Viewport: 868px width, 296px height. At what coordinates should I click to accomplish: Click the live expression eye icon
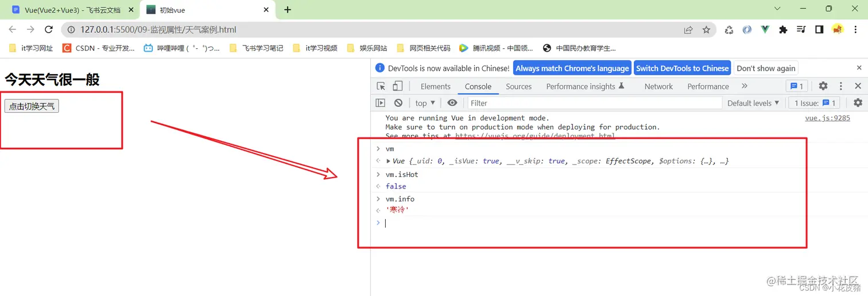click(452, 103)
